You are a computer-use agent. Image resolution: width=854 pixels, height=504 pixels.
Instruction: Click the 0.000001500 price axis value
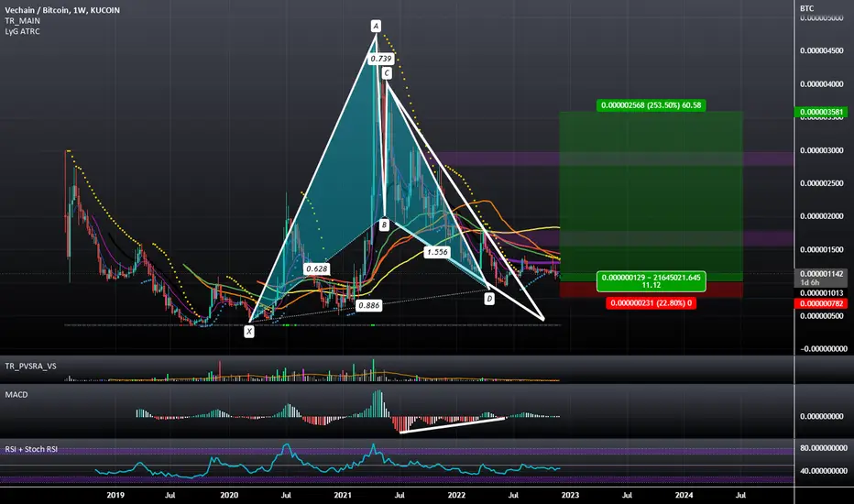[821, 249]
